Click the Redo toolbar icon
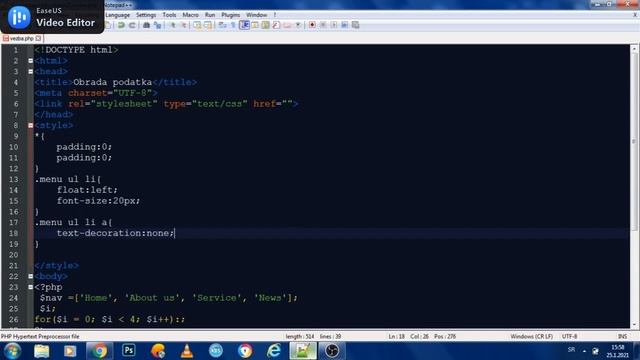This screenshot has height=360, width=640. click(132, 25)
